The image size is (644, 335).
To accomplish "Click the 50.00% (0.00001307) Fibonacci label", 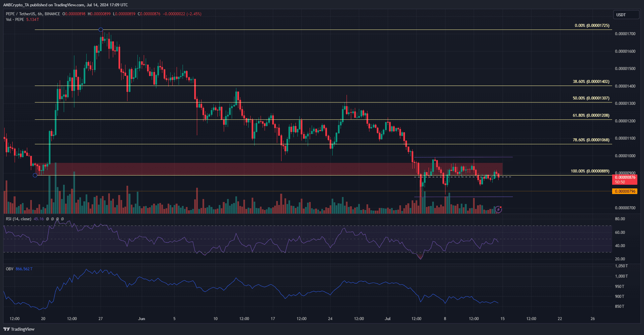I will coord(591,98).
